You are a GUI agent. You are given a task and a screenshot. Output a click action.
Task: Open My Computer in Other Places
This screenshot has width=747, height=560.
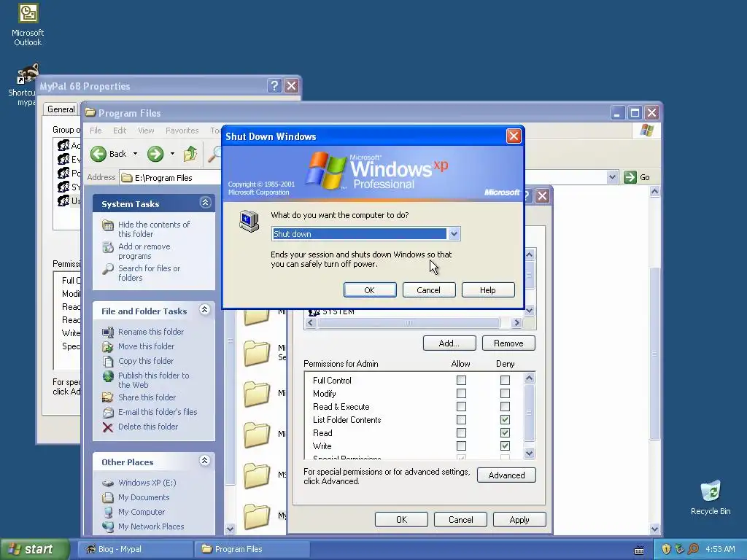coord(133,512)
